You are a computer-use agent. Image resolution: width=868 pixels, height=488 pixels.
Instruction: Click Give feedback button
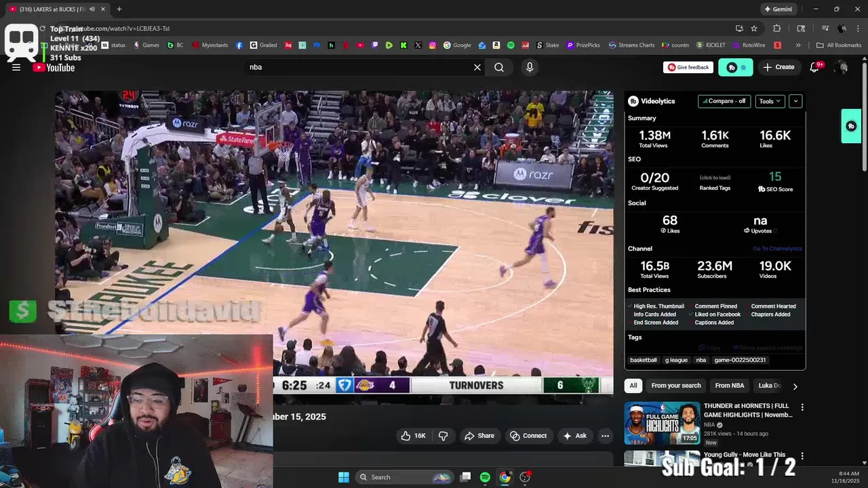[x=688, y=67]
